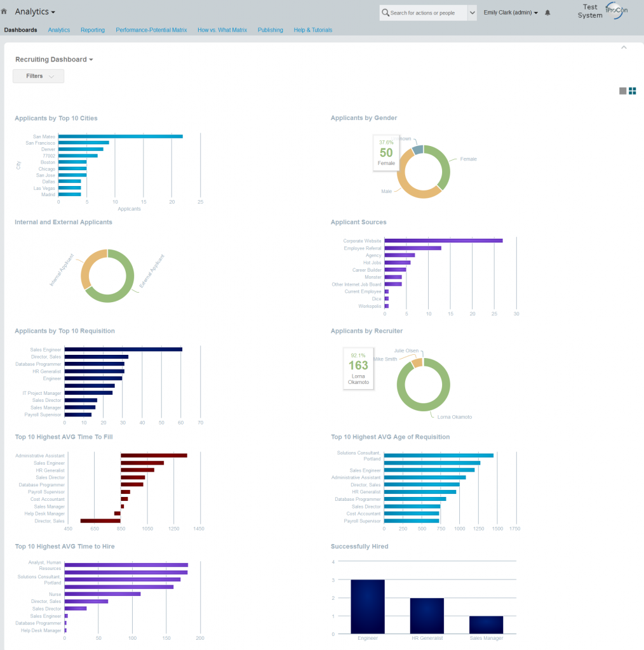Screen dimensions: 644x650
Task: Click the Engineer bar in Successfully Hired
Action: 367,606
